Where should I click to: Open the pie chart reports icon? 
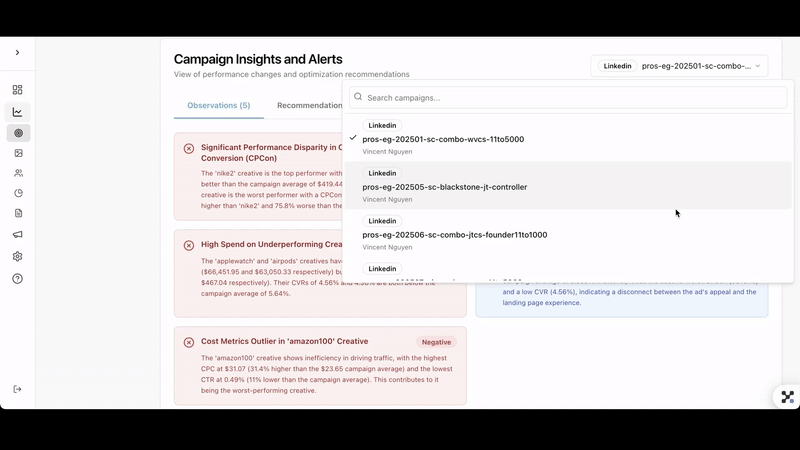(17, 193)
